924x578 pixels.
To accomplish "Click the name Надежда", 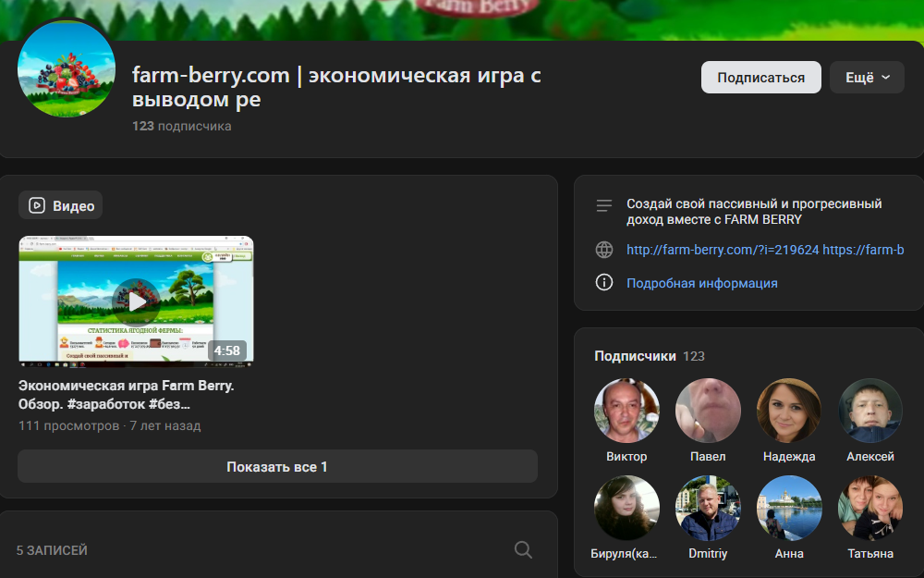I will 789,457.
